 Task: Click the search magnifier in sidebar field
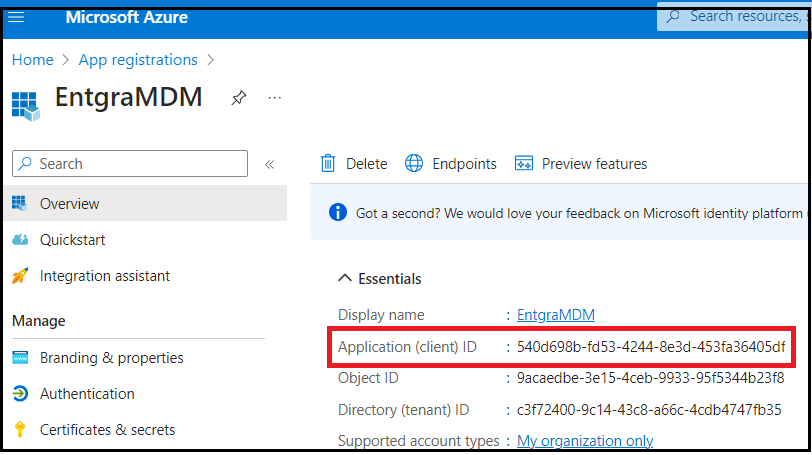[x=24, y=164]
